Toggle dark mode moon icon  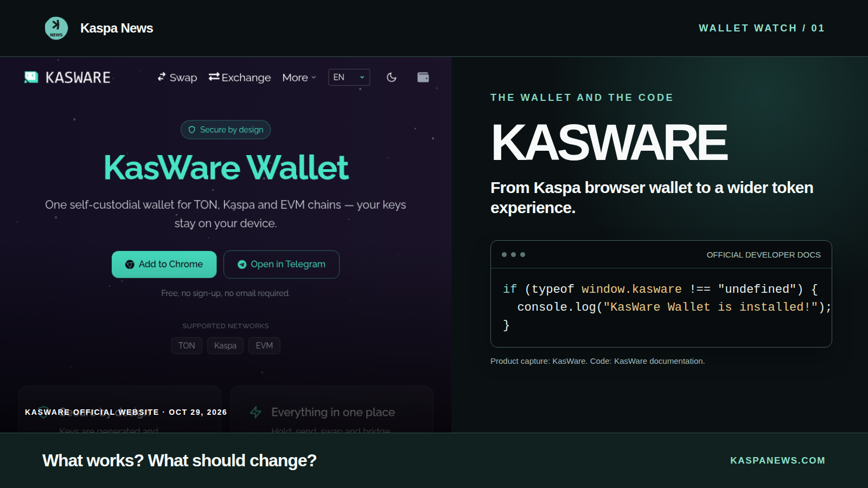point(391,78)
